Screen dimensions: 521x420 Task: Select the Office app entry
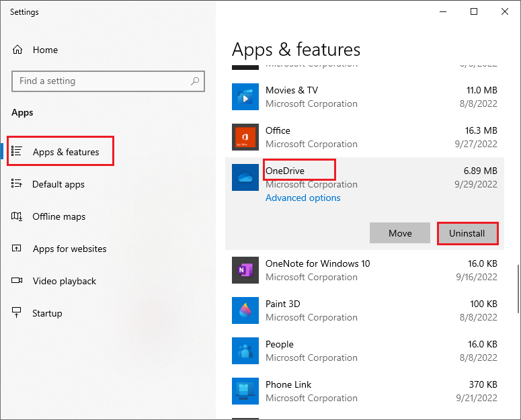coord(364,137)
